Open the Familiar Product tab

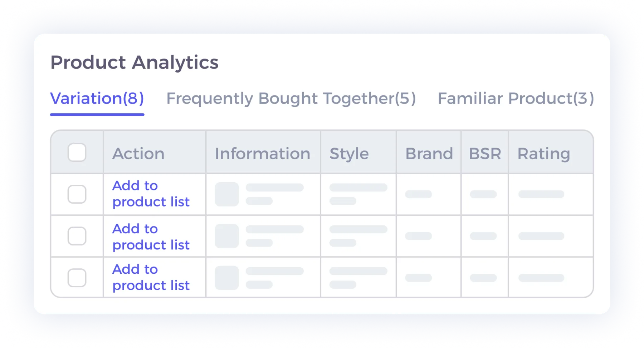[x=515, y=99]
